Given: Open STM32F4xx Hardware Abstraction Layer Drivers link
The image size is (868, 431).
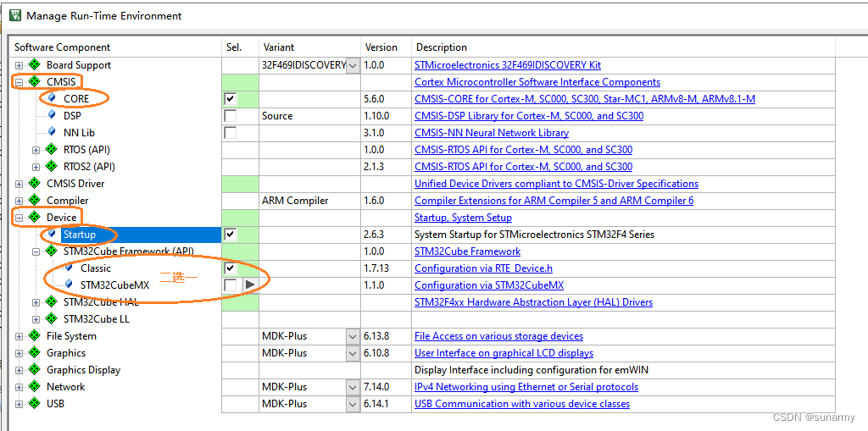Looking at the screenshot, I should [534, 302].
